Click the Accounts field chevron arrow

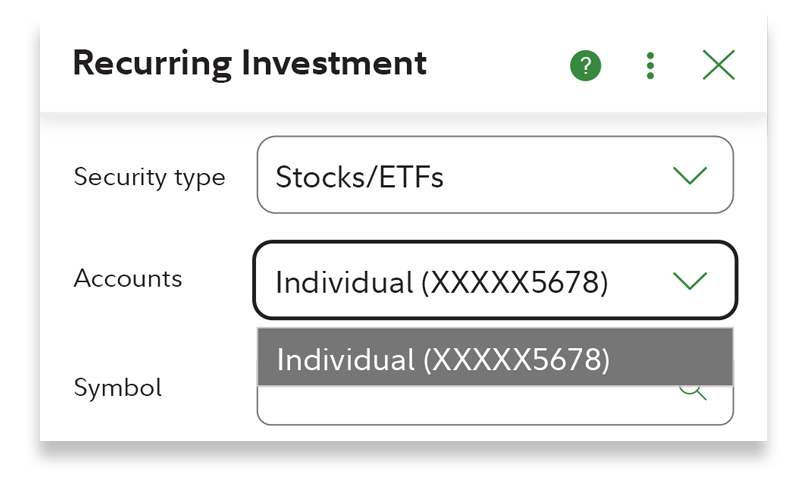point(690,281)
